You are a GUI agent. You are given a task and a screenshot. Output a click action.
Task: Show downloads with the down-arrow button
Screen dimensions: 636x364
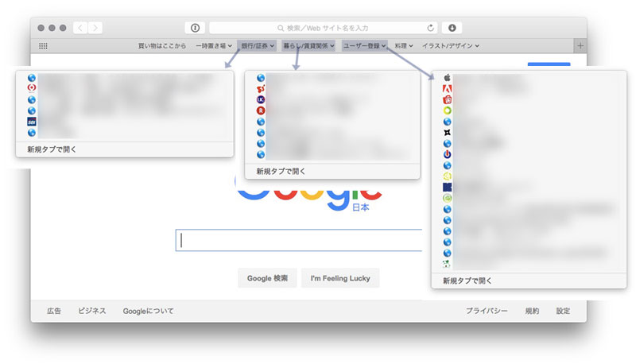[452, 28]
